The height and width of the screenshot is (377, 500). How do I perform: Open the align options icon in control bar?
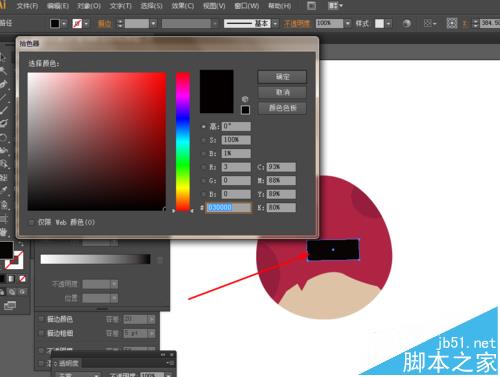point(430,23)
